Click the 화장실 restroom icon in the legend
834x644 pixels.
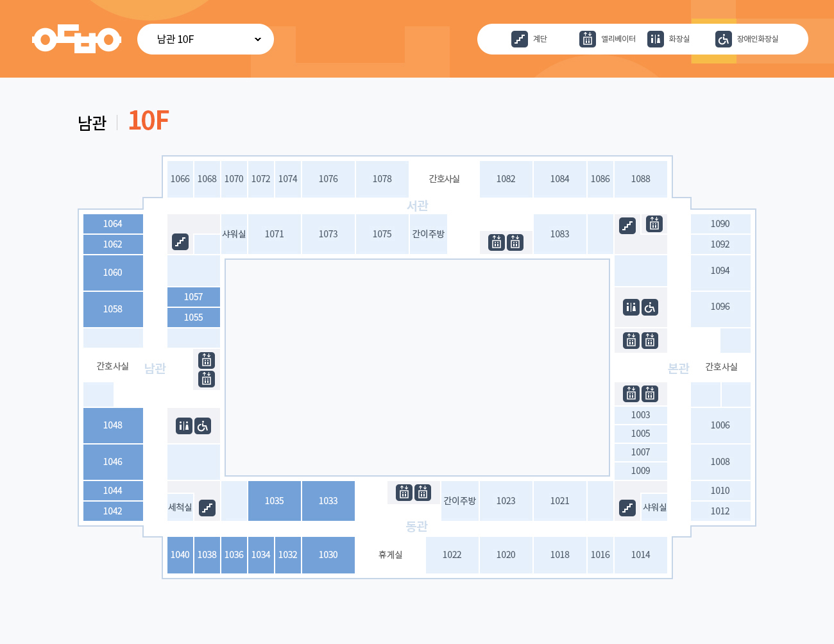(x=656, y=39)
